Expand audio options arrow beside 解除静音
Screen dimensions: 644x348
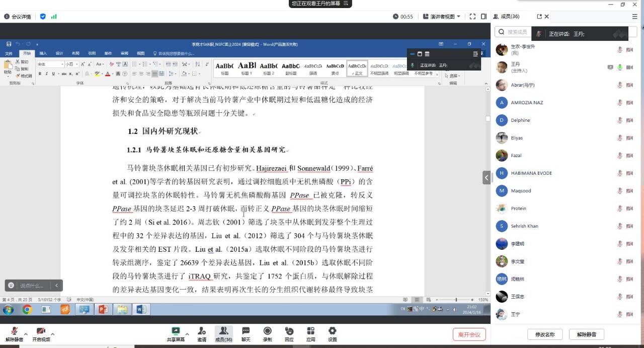tap(26, 334)
